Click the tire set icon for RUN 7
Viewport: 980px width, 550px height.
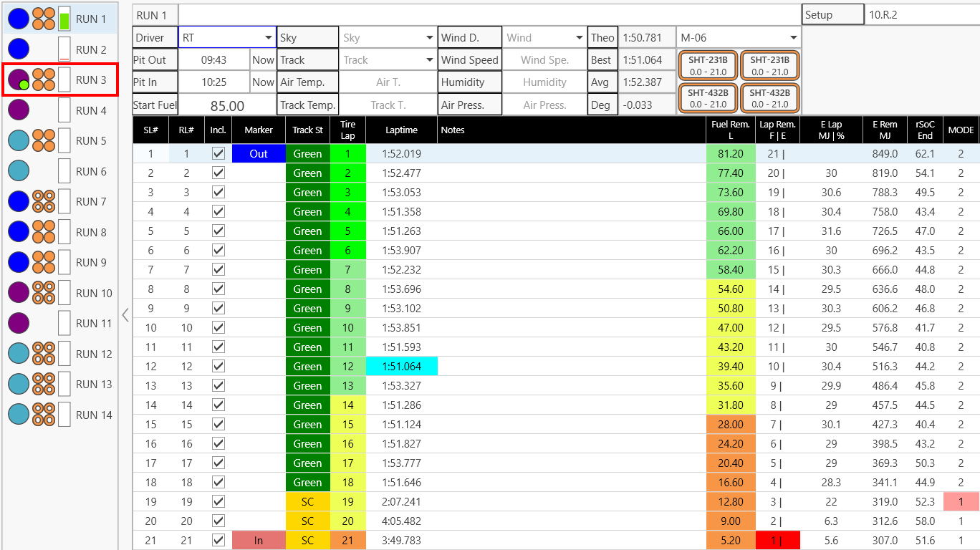tap(44, 202)
